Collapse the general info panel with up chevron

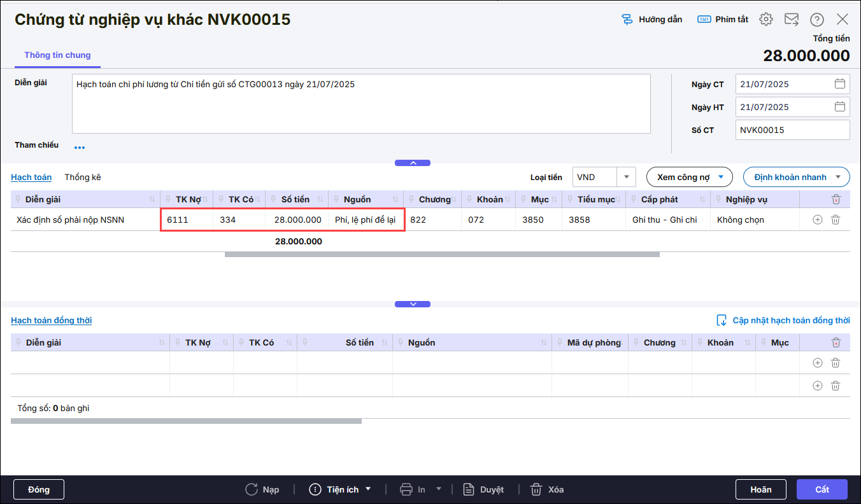(x=413, y=163)
